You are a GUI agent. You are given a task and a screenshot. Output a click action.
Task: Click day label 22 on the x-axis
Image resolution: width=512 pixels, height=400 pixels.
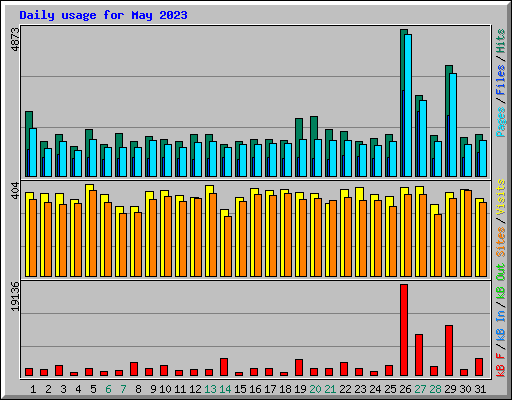[x=345, y=389]
